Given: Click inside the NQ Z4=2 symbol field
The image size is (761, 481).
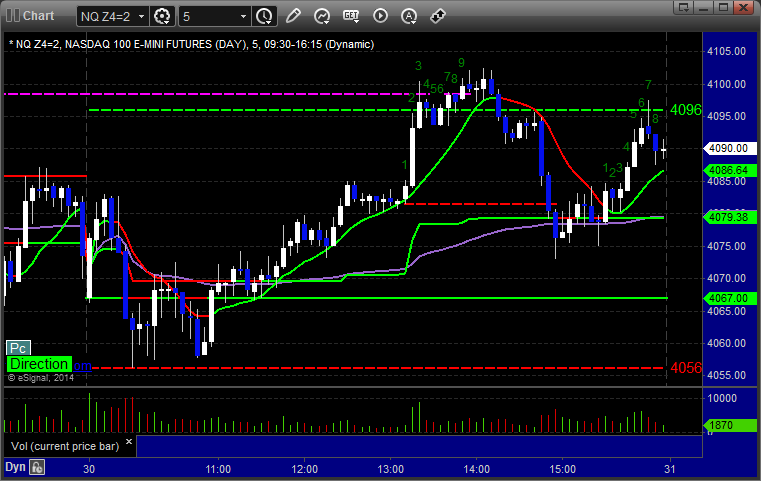Looking at the screenshot, I should [x=107, y=17].
